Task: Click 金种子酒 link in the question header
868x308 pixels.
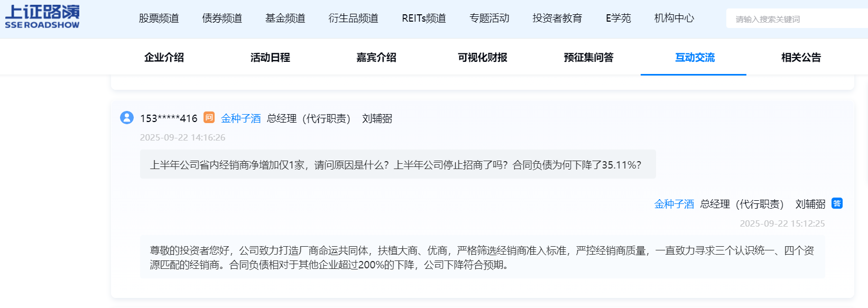Action: [x=241, y=118]
